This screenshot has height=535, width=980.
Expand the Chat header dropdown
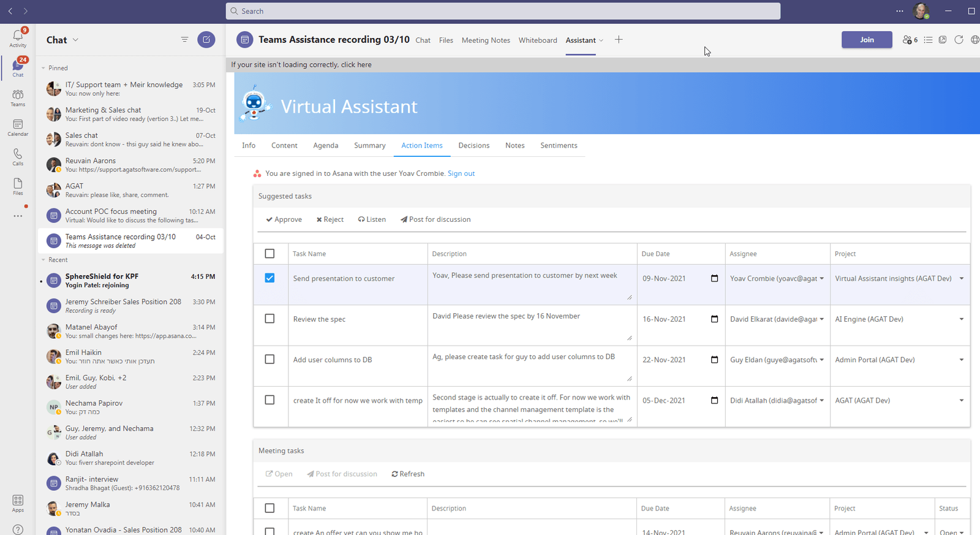[x=75, y=40]
